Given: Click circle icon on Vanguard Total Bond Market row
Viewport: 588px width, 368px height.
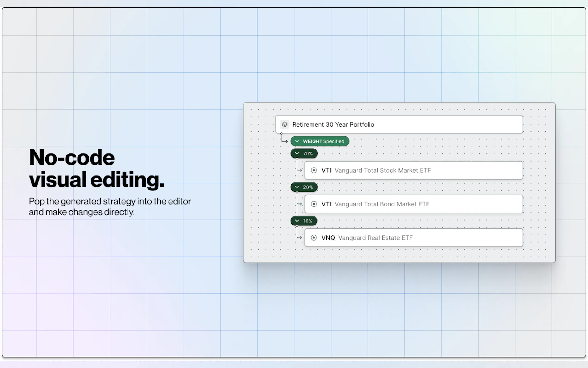Looking at the screenshot, I should tap(314, 204).
